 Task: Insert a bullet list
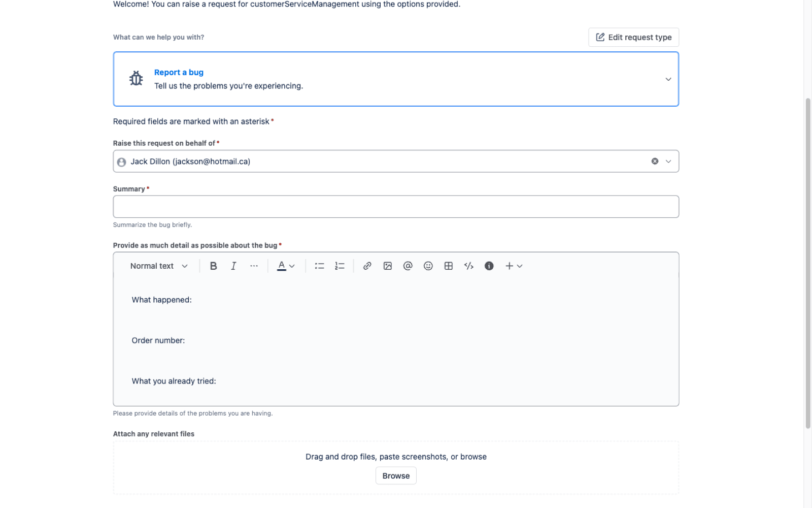point(319,266)
